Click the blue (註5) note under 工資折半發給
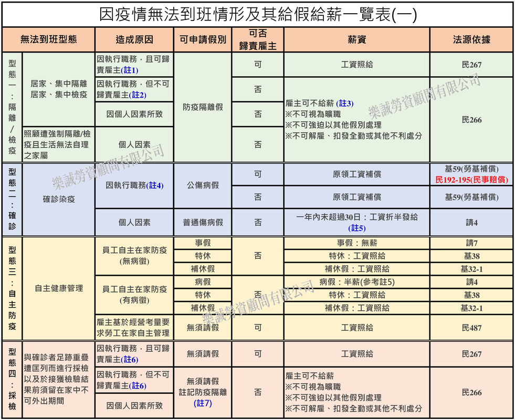Viewport: 515px width, 420px height. tap(356, 228)
